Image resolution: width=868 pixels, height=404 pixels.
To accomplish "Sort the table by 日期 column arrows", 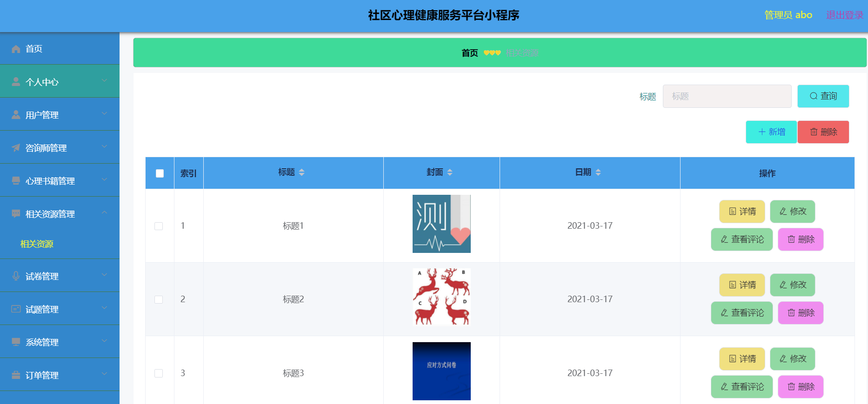I will tap(598, 172).
